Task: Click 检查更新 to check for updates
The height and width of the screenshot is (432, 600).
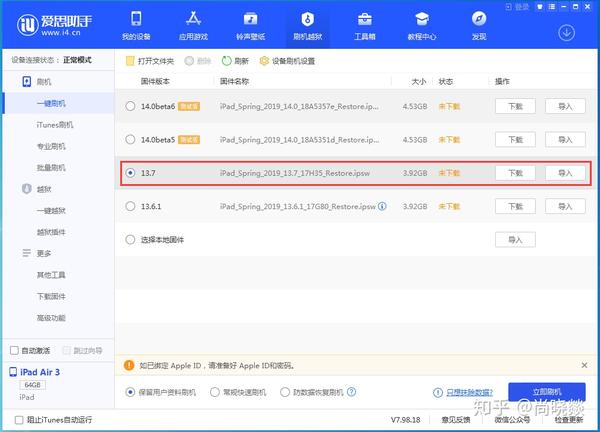Action: [569, 420]
